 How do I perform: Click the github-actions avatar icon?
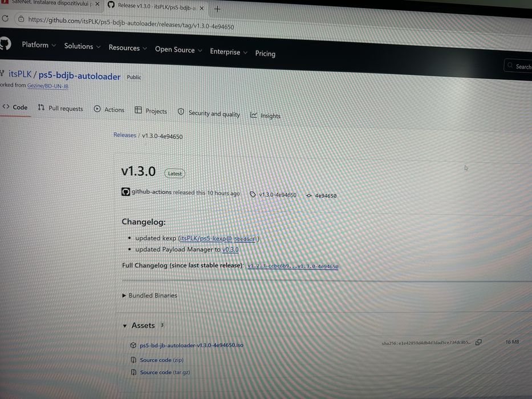click(x=125, y=192)
